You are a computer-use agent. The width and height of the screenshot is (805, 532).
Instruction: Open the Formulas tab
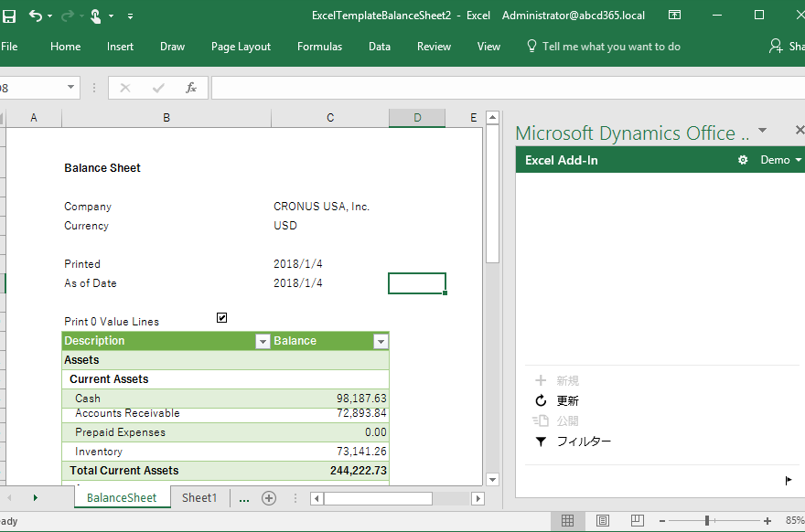[x=319, y=47]
